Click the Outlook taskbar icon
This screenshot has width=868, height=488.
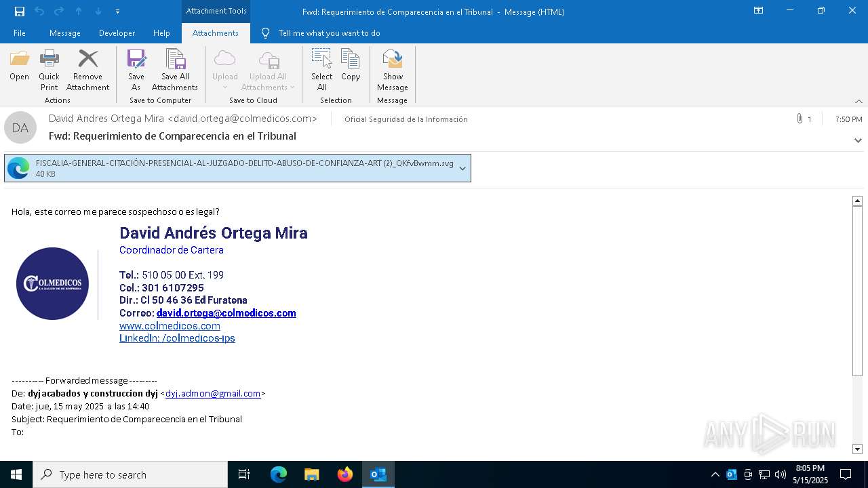point(378,474)
